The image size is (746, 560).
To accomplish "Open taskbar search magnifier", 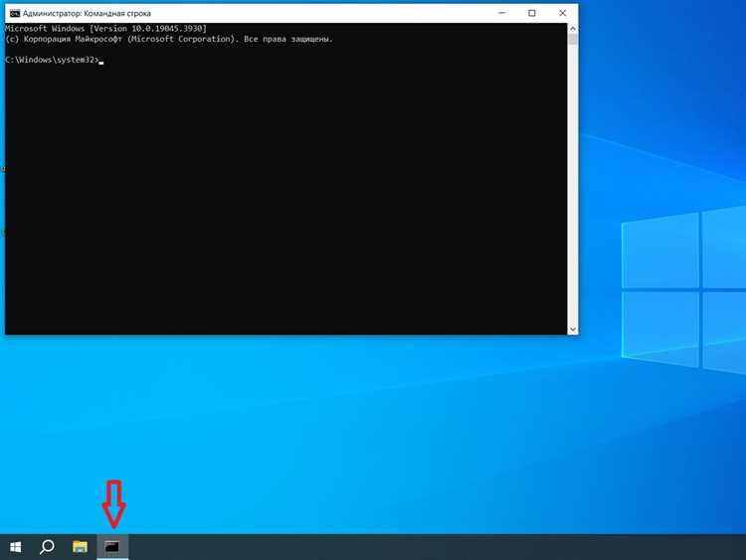I will pyautogui.click(x=47, y=547).
